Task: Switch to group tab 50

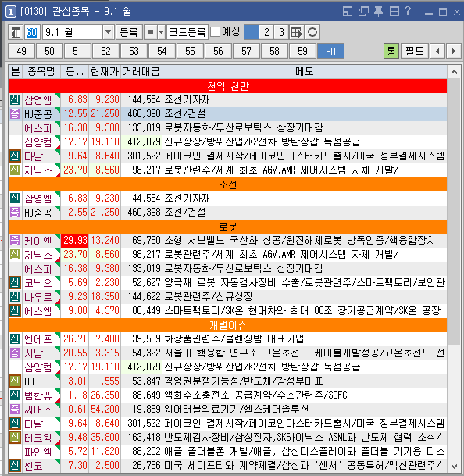Action: coord(49,51)
